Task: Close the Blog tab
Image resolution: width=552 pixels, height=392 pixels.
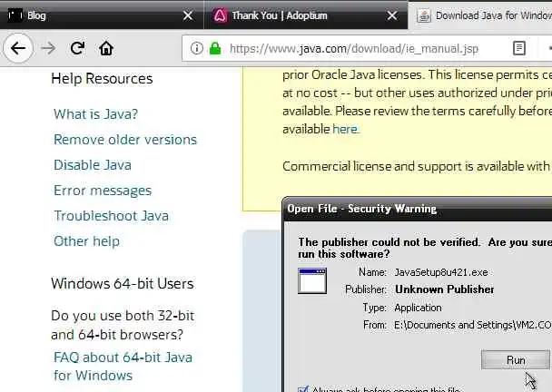Action: pos(188,15)
